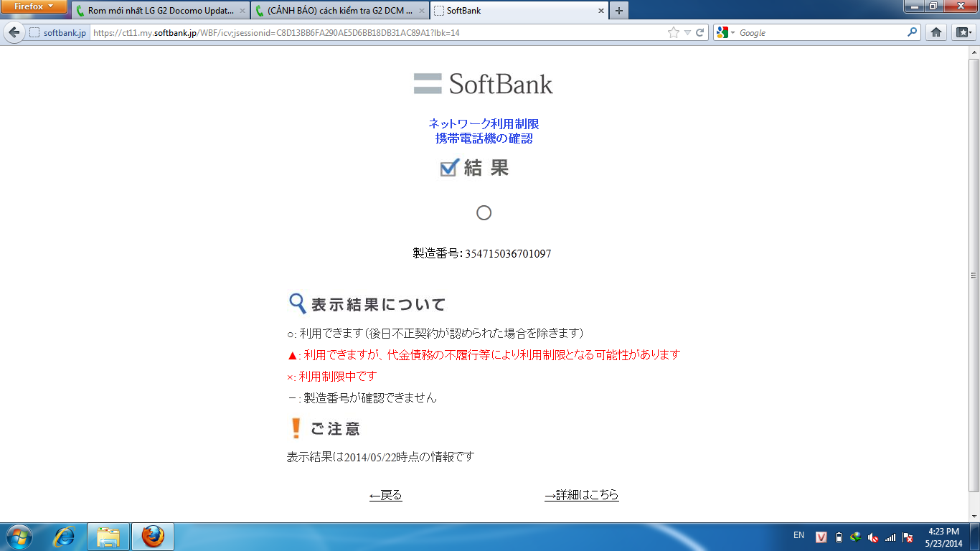980x551 pixels.
Task: Click the red V tray icon
Action: pos(821,537)
